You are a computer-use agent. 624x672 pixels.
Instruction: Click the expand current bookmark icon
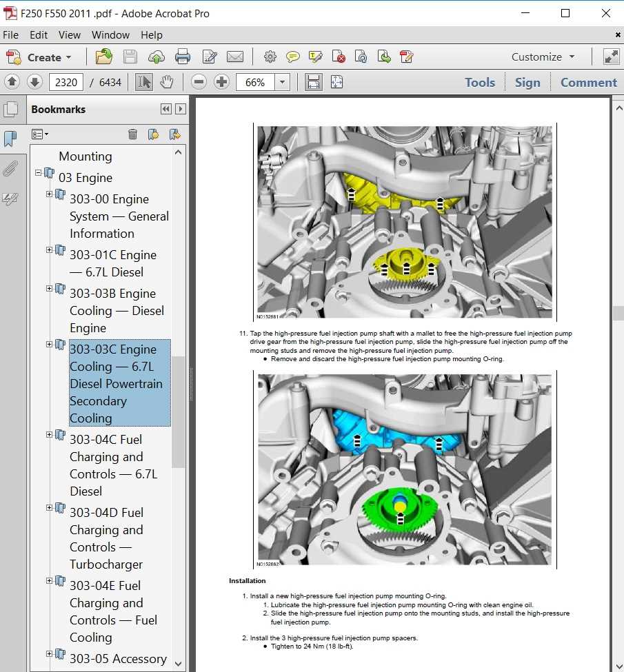coord(174,134)
